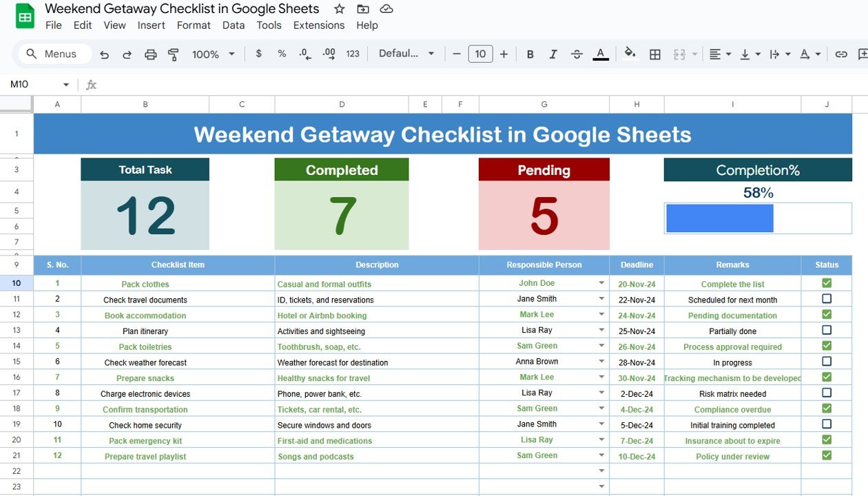Click the insert link icon

(841, 54)
